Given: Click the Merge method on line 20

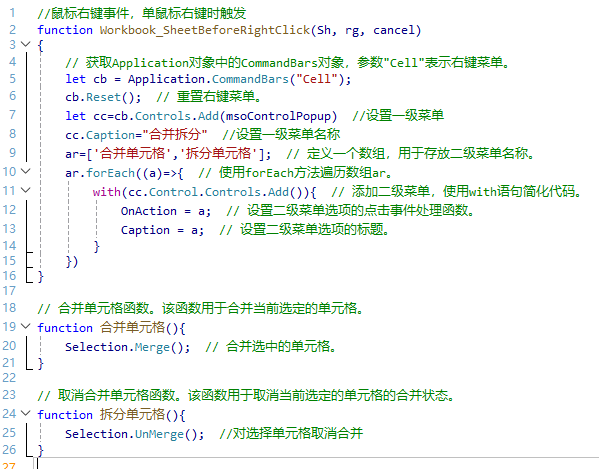Looking at the screenshot, I should point(152,347).
